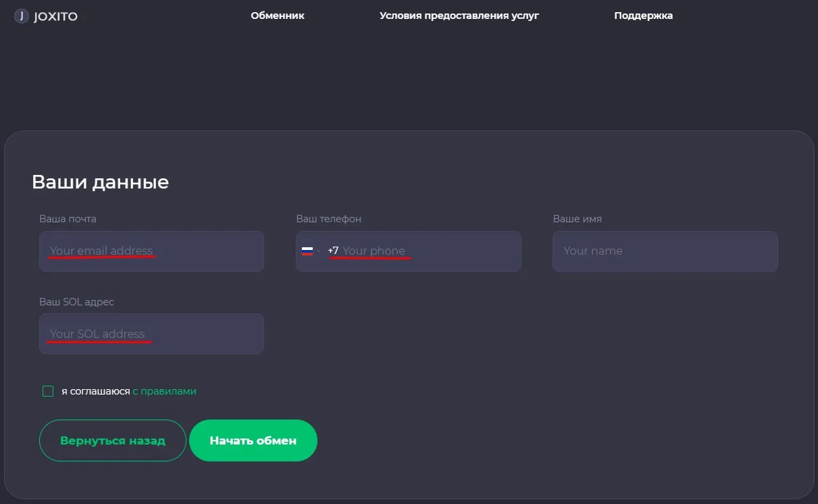
Task: Click the Вернуться назад button
Action: coord(113,440)
